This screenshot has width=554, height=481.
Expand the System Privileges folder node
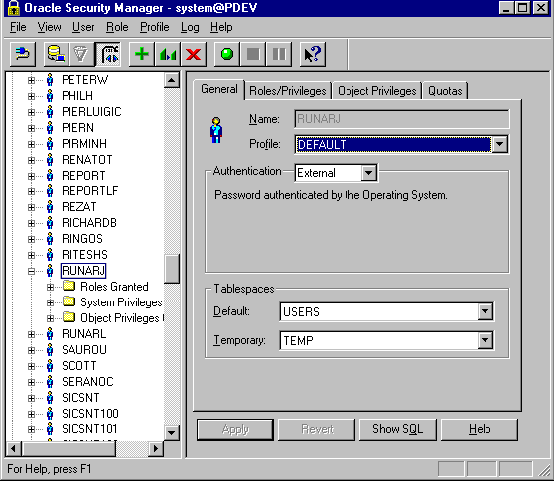coord(51,303)
